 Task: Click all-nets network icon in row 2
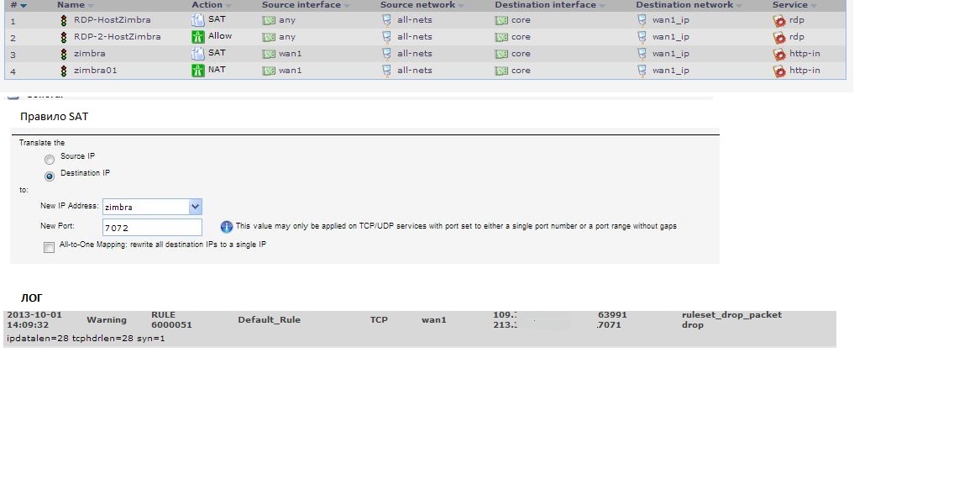pos(386,37)
